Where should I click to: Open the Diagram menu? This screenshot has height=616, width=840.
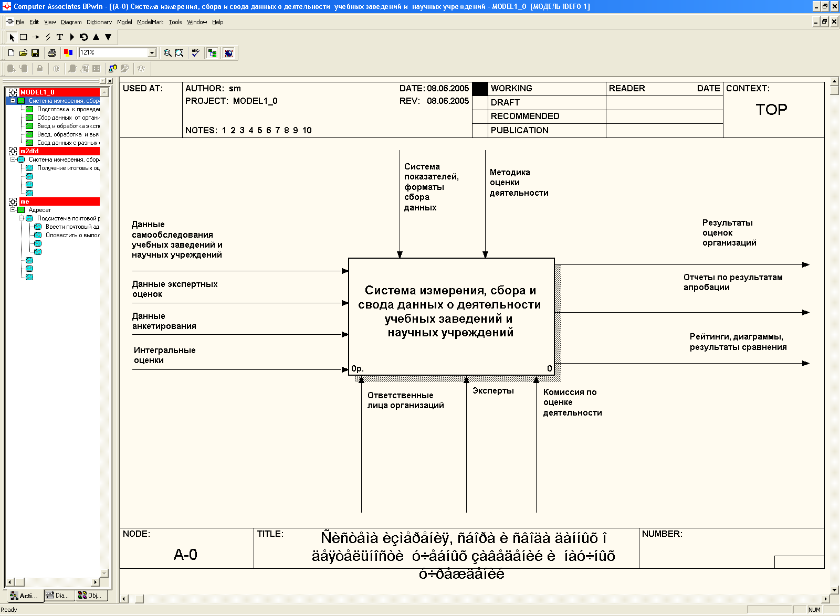coord(71,22)
